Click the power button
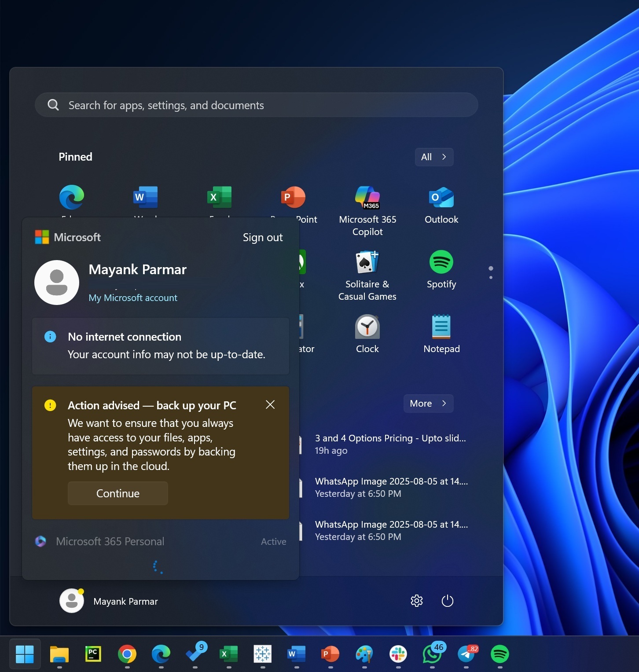Viewport: 639px width, 672px height. click(x=447, y=601)
